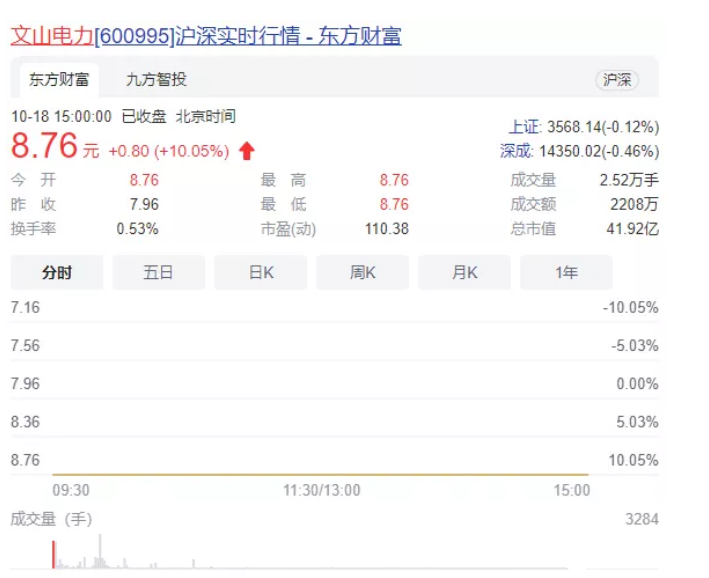Click the 已收盘 status text
Screen dimensions: 709x578
[x=144, y=117]
